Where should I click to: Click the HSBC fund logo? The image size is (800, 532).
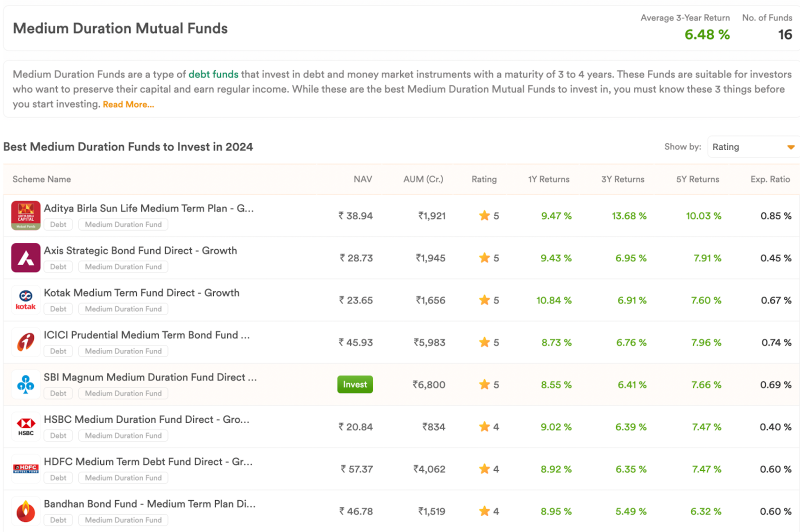25,426
